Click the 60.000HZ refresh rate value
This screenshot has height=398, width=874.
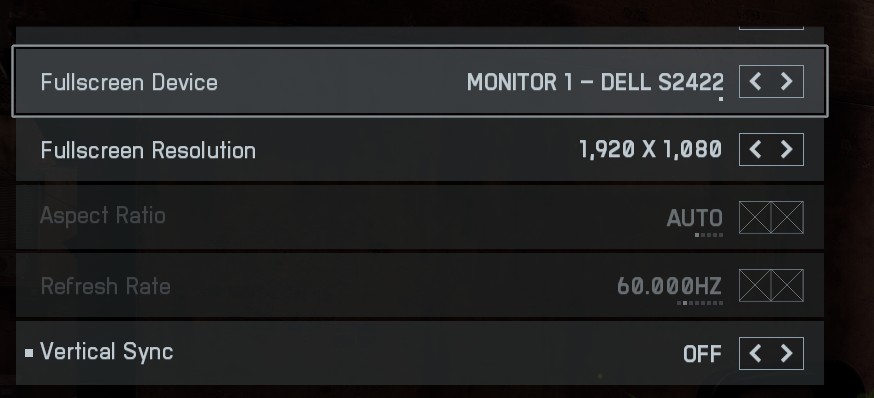[669, 287]
